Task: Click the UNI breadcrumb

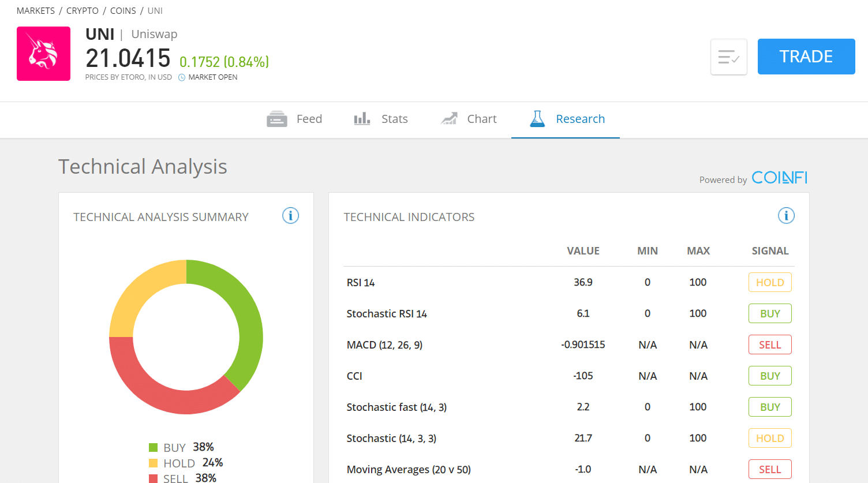Action: click(x=155, y=11)
